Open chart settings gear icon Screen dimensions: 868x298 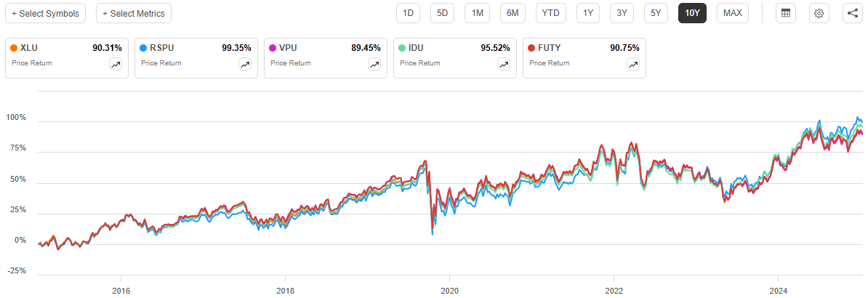click(x=819, y=13)
